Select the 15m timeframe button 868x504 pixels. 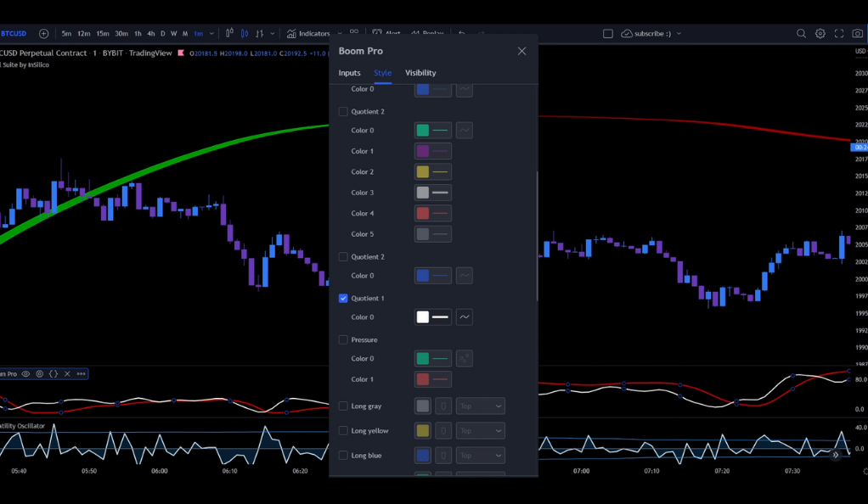pos(102,34)
